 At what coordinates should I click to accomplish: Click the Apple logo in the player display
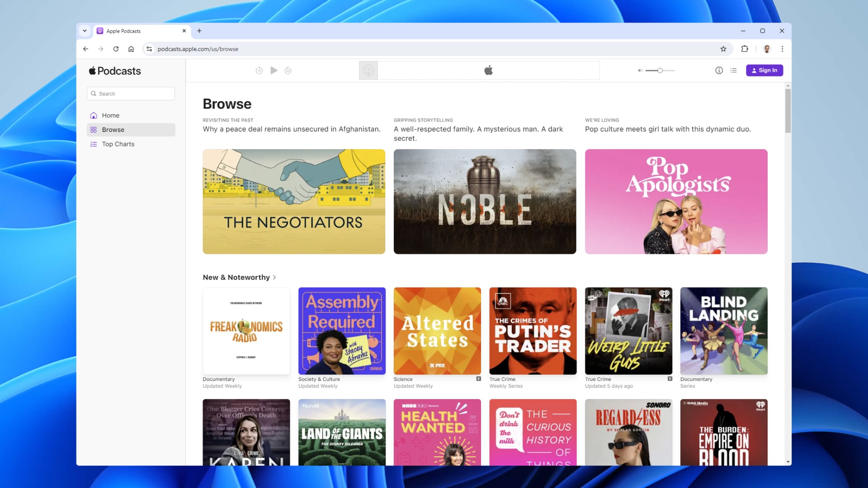pos(488,70)
